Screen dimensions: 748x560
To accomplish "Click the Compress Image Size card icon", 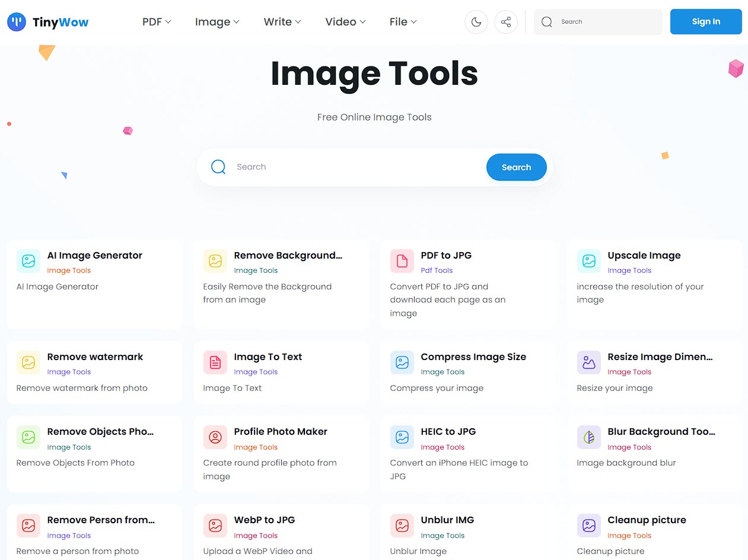I will point(402,362).
